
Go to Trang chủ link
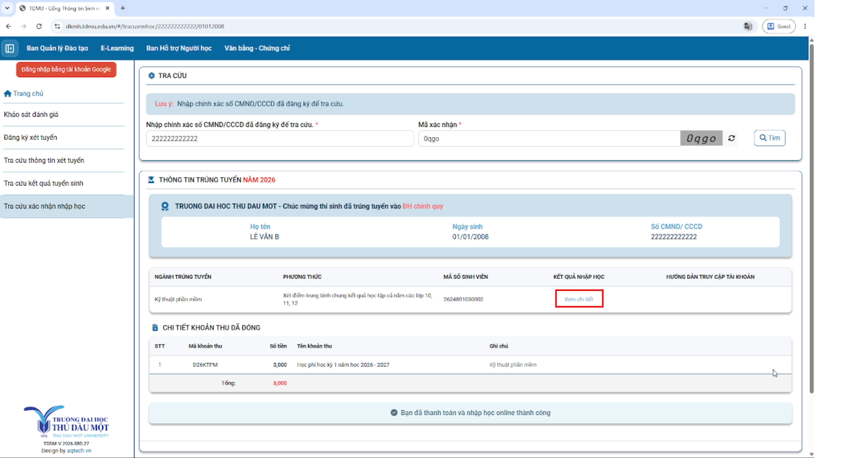click(28, 93)
